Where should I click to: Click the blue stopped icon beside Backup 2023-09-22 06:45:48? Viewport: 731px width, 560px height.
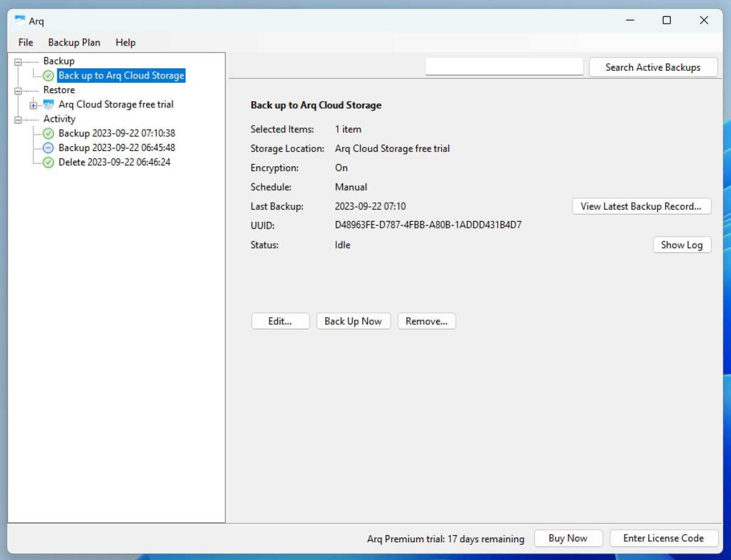(x=48, y=147)
